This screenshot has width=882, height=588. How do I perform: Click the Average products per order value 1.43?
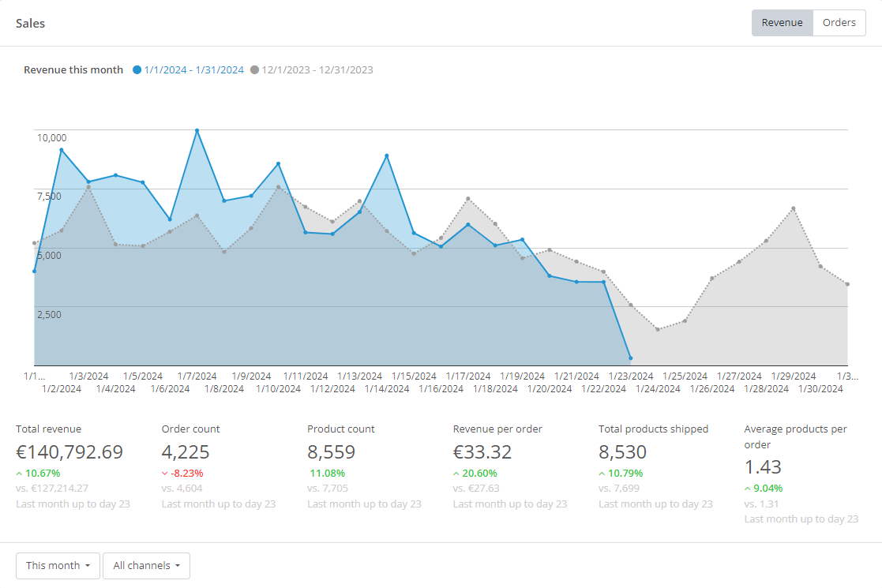762,466
